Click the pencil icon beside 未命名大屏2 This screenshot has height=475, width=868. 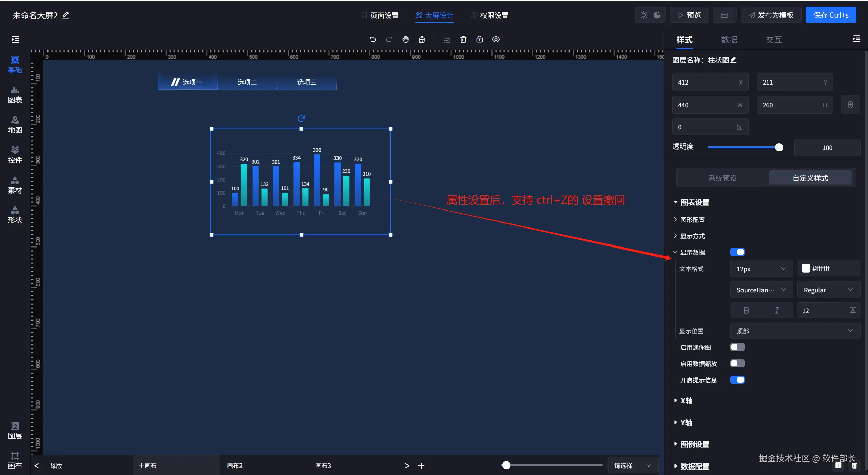pyautogui.click(x=66, y=15)
